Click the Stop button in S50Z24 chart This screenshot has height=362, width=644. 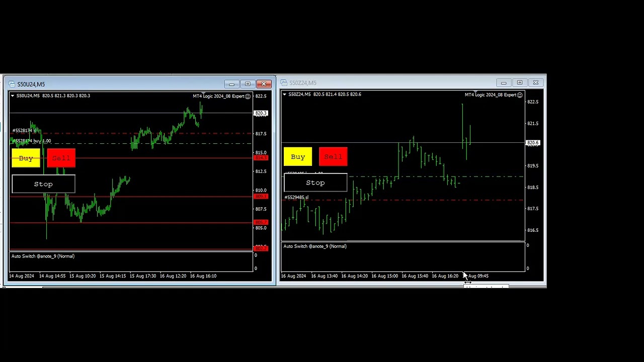(315, 183)
